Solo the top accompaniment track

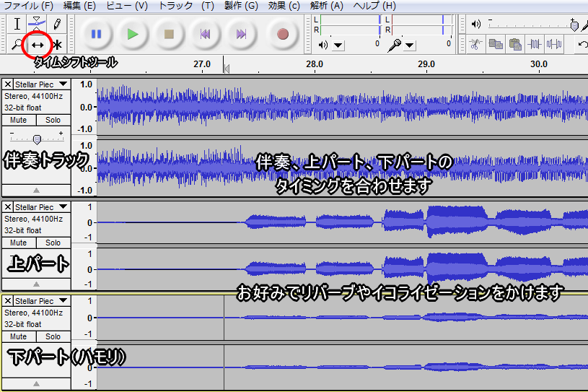(53, 120)
